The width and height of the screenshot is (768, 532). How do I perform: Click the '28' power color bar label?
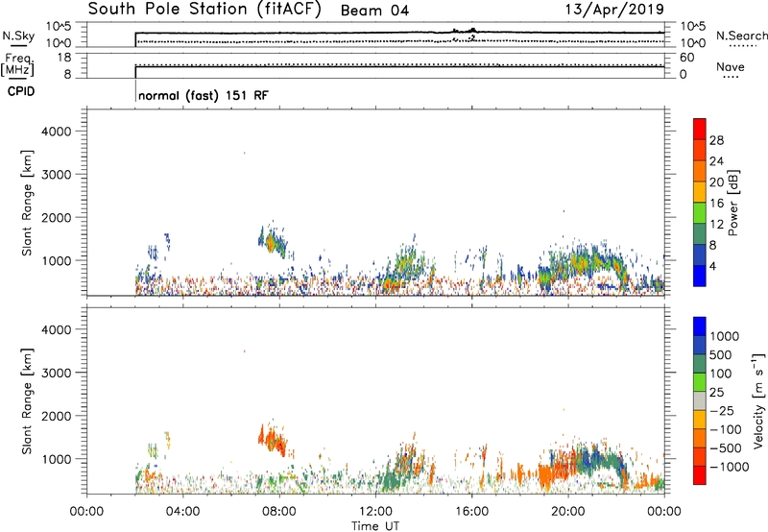pyautogui.click(x=716, y=140)
